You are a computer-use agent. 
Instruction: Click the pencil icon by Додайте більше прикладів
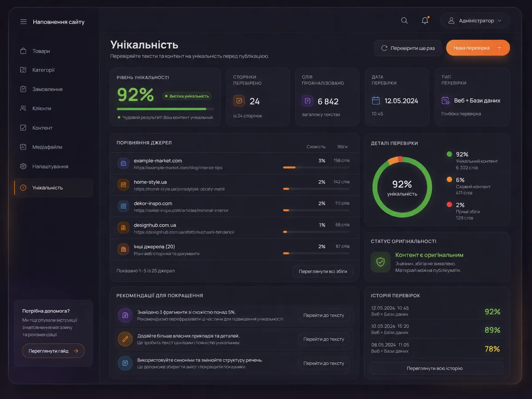click(x=125, y=339)
